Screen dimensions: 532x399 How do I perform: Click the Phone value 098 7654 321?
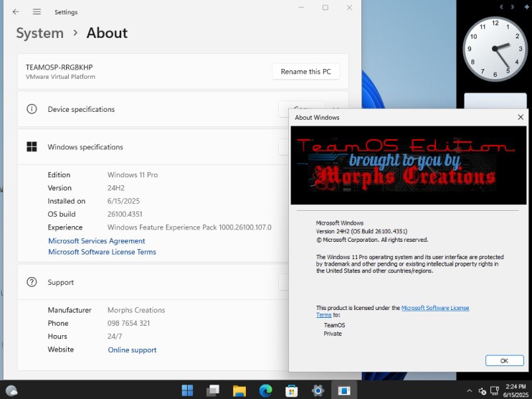click(x=128, y=323)
